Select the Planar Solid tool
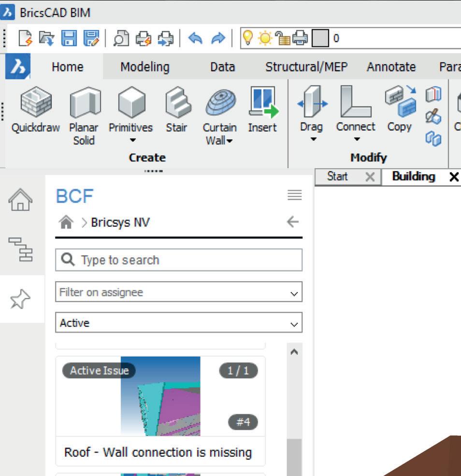Image resolution: width=461 pixels, height=476 pixels. point(84,116)
